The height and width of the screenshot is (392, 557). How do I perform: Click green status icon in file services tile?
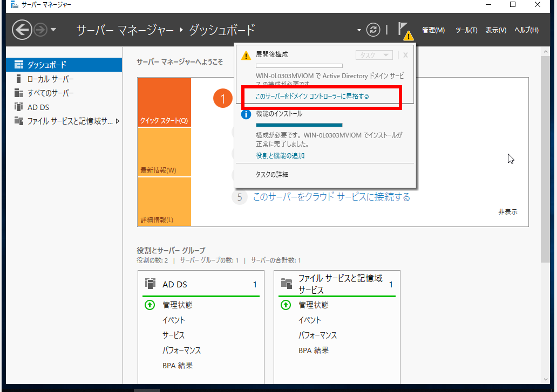[286, 305]
